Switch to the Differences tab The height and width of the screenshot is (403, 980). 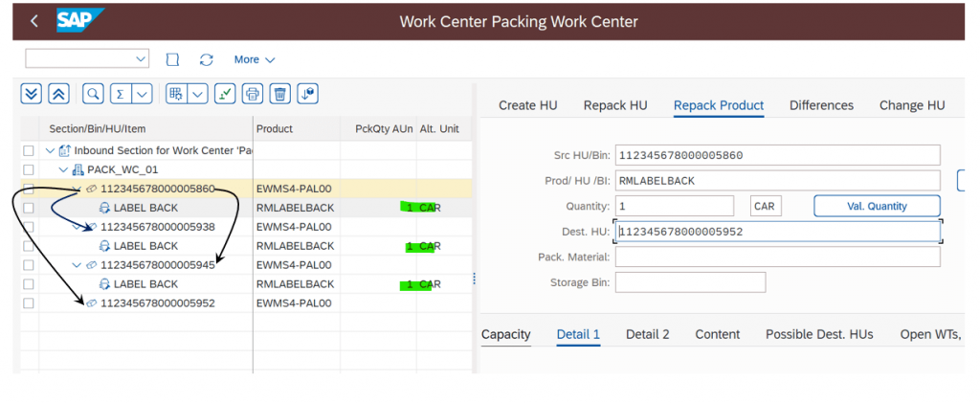point(821,105)
